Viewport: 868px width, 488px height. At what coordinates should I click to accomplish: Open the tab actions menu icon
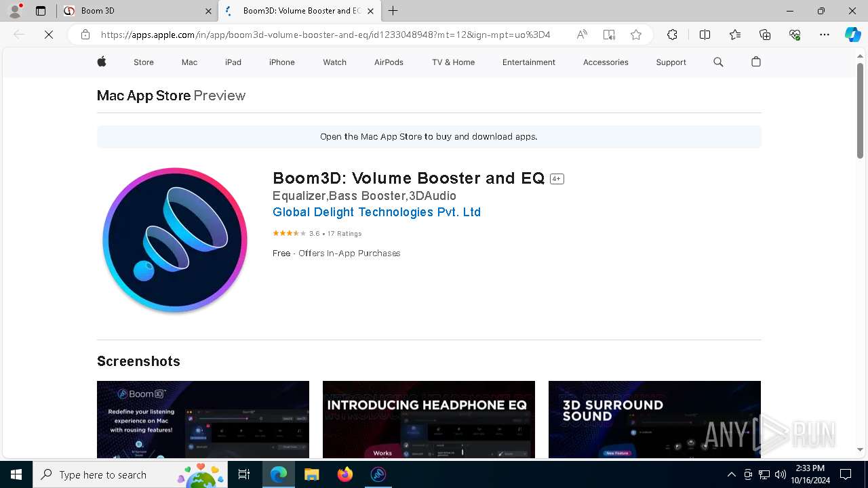41,11
